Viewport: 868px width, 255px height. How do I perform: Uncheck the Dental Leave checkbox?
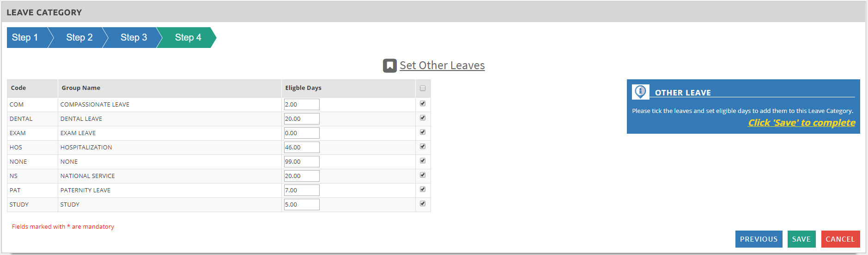point(423,118)
